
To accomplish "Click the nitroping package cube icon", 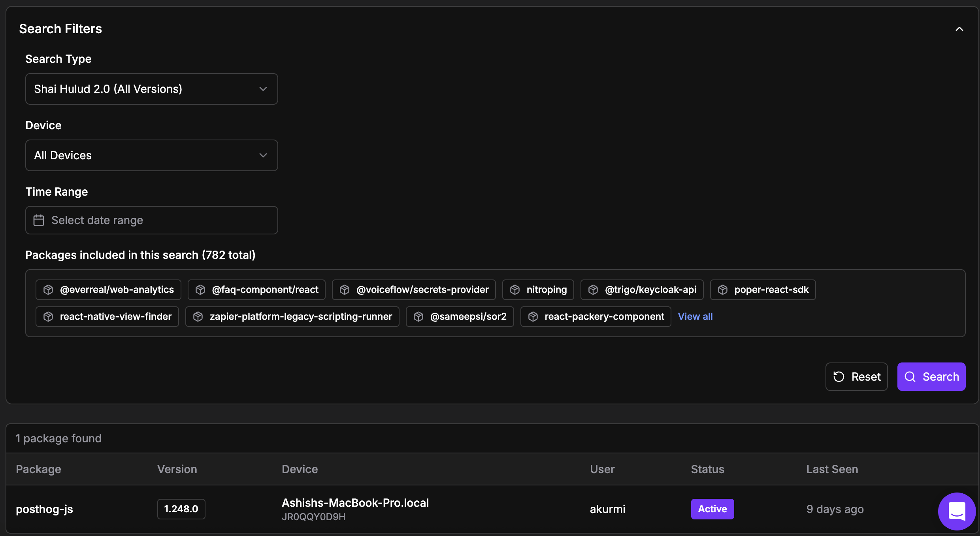I will [515, 290].
